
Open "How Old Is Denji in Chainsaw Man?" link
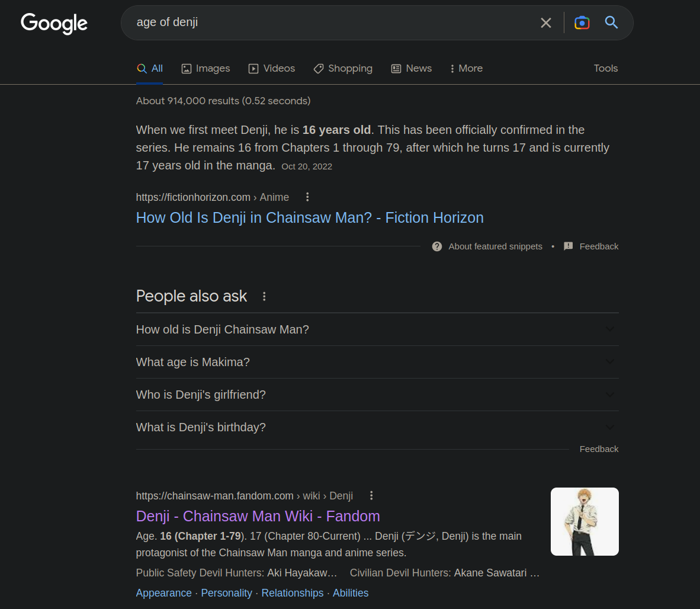point(310,218)
